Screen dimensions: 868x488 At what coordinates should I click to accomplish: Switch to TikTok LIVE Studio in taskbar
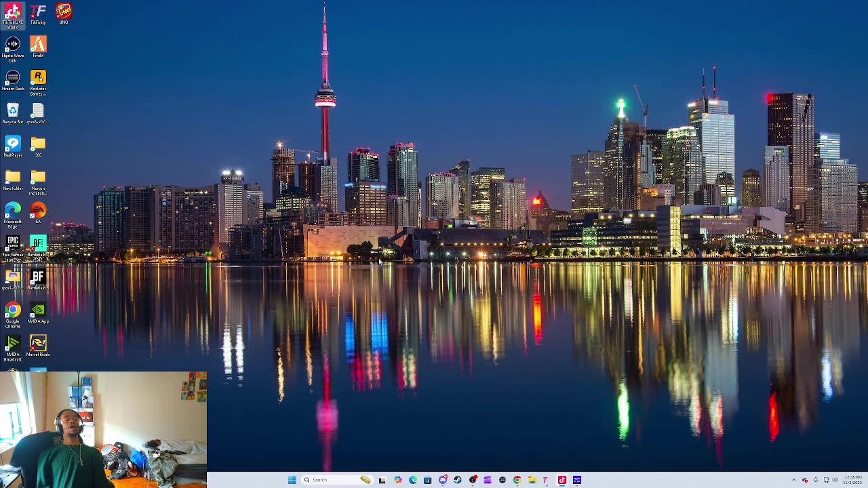pos(562,480)
